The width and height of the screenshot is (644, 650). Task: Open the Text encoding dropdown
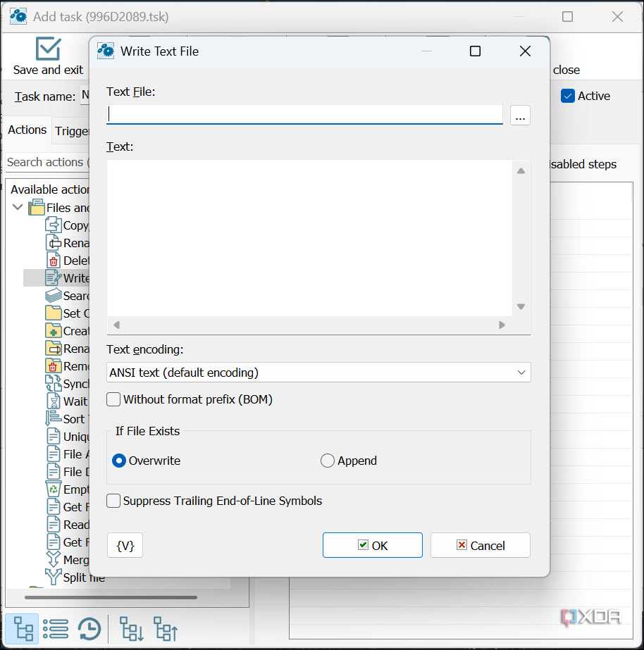tap(318, 373)
